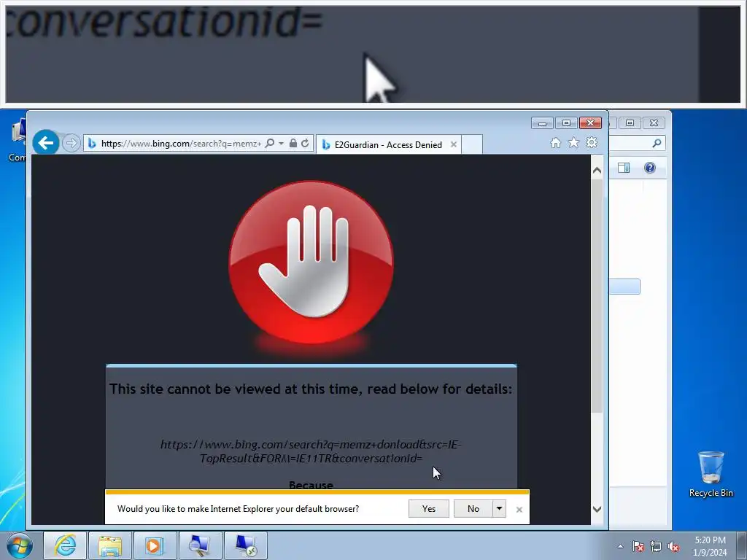Viewport: 747px width, 560px height.
Task: Click the 'This site cannot be viewed' heading
Action: [311, 389]
